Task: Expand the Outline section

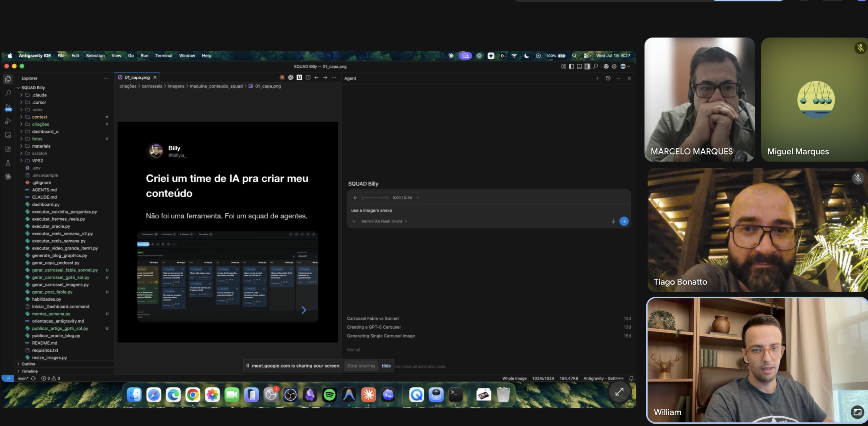Action: [28, 364]
